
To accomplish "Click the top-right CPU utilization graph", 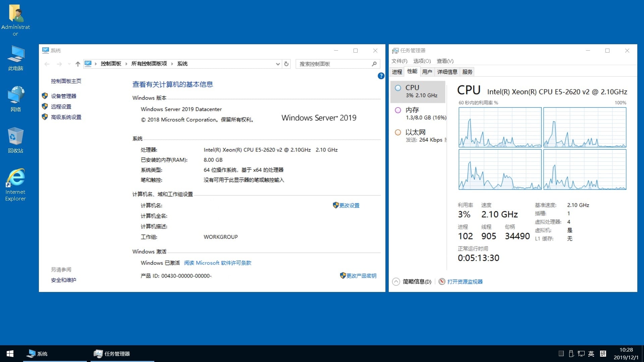I will tap(585, 127).
